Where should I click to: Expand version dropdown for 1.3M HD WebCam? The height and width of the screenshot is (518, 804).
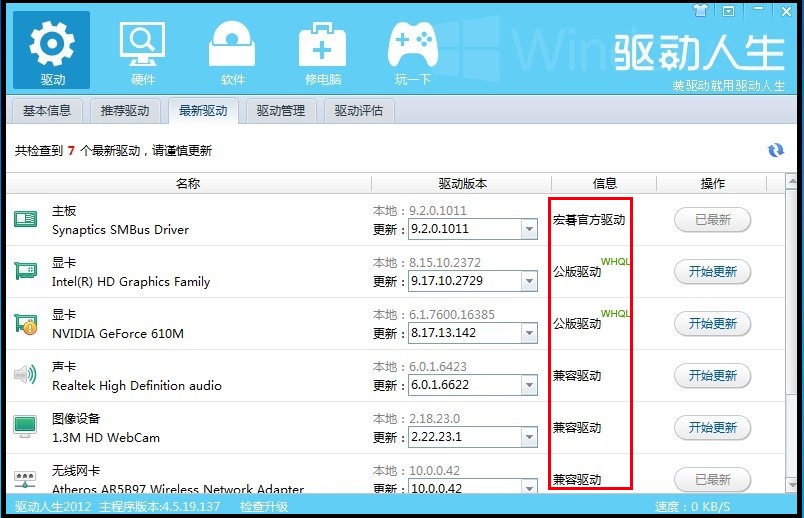pos(529,437)
